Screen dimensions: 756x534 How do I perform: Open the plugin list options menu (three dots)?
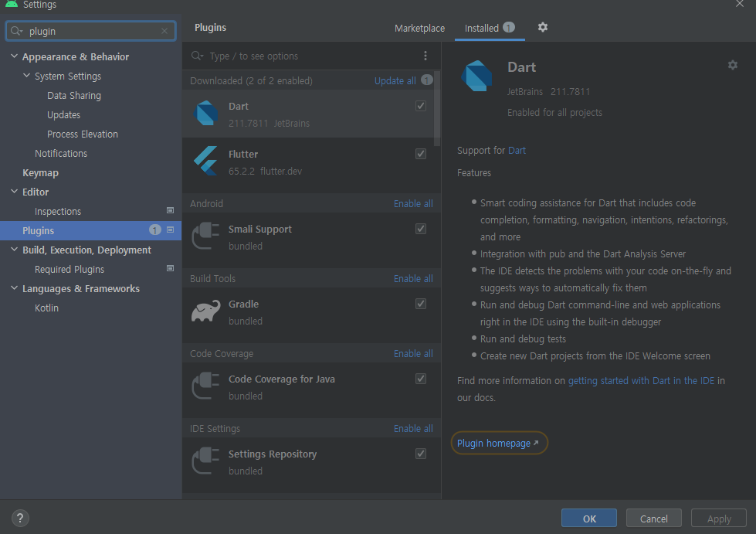[x=425, y=56]
